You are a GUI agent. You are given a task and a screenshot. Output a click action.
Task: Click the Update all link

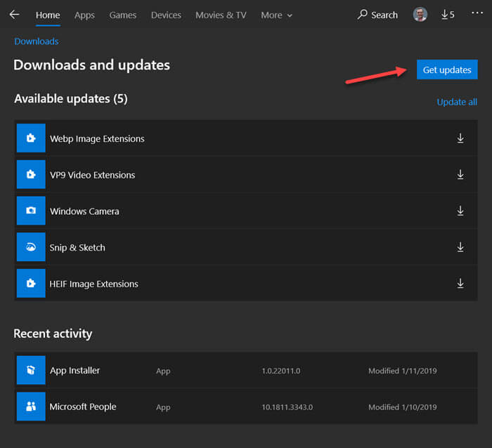tap(457, 102)
